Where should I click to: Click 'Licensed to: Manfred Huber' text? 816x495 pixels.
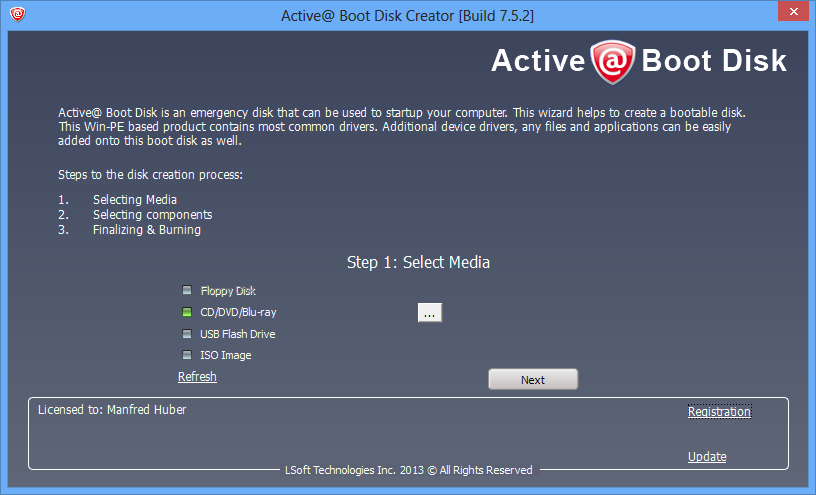pyautogui.click(x=112, y=410)
